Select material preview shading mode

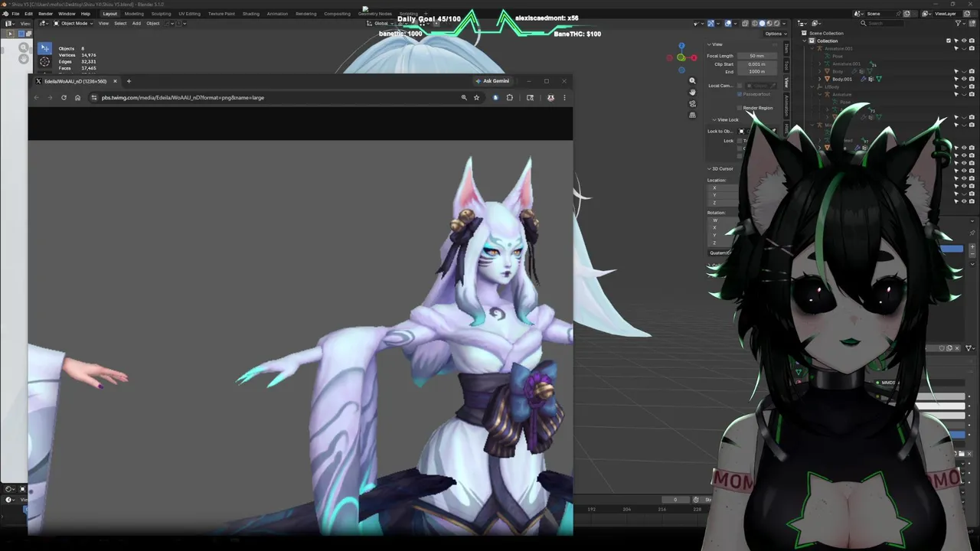tap(769, 24)
